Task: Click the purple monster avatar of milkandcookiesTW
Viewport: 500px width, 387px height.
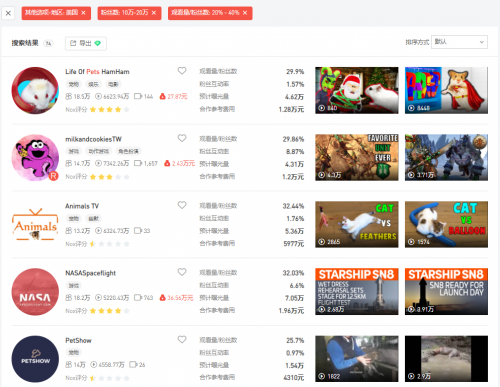Action: (35, 158)
